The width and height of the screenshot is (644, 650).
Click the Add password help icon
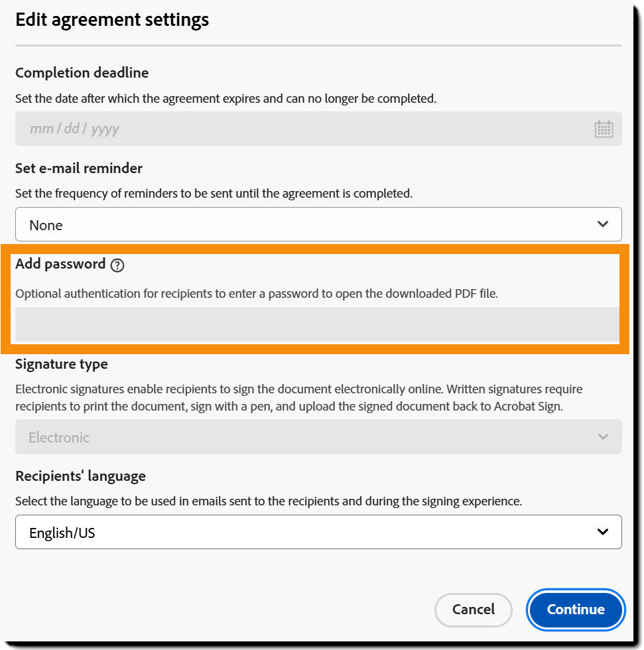[117, 265]
